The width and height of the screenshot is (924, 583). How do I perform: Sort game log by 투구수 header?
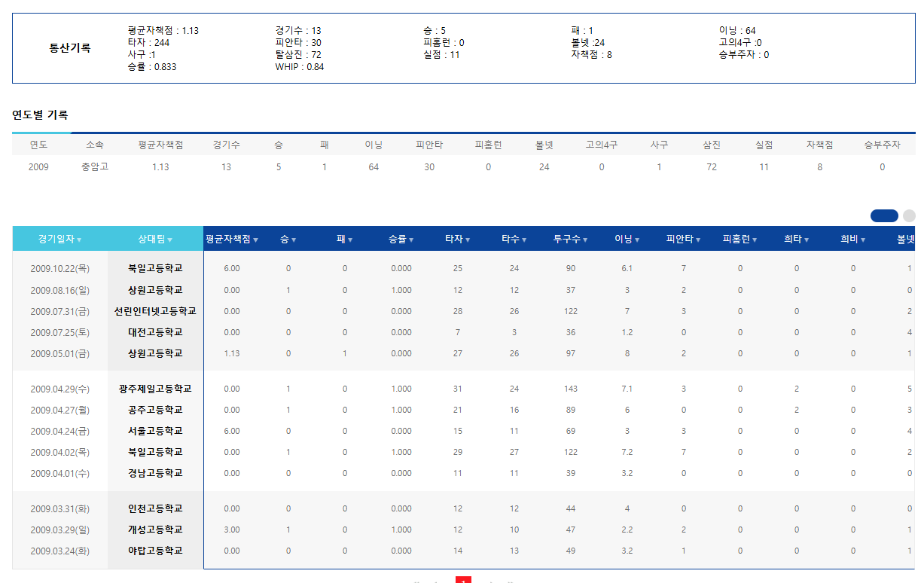pos(571,239)
